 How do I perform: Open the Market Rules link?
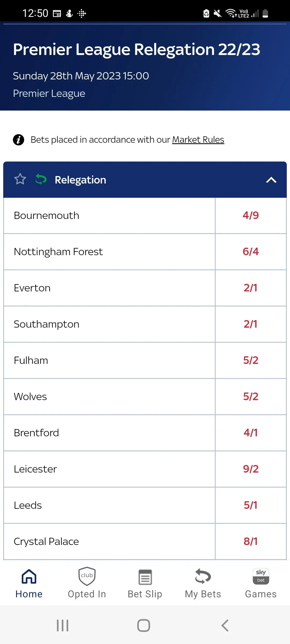click(198, 140)
